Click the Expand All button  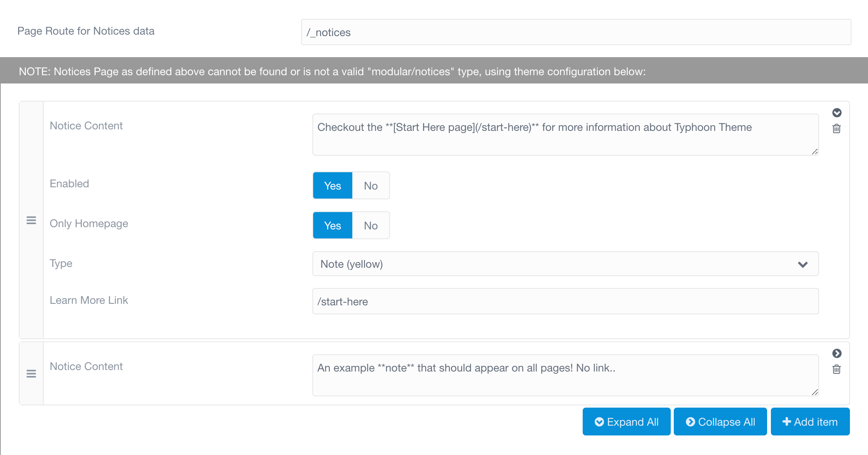[x=626, y=422]
